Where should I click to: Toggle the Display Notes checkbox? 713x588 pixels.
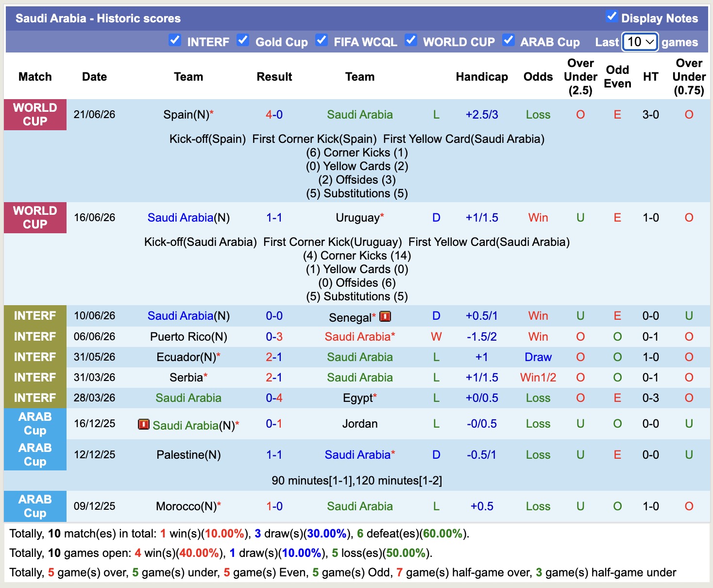pos(611,17)
